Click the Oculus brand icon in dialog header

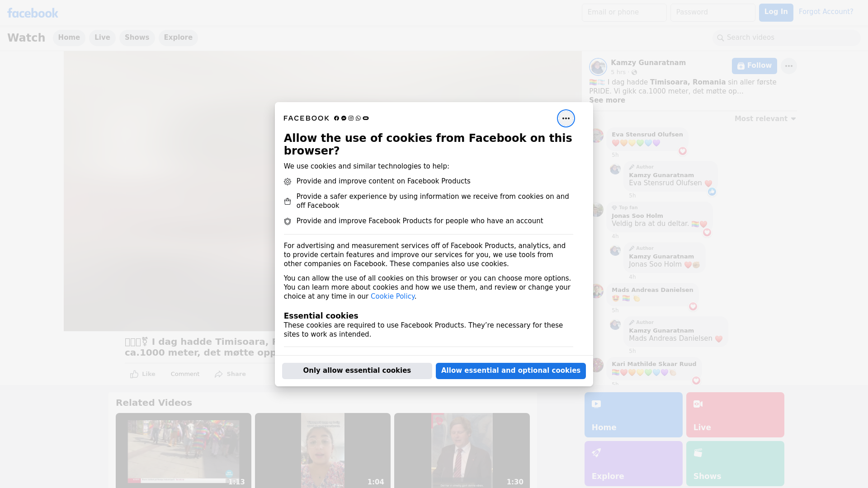(x=366, y=118)
